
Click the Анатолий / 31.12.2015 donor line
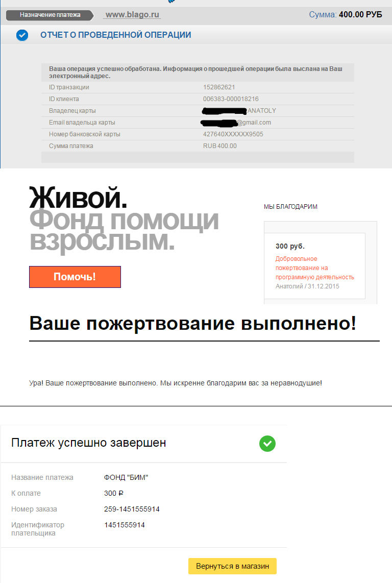coord(307,286)
